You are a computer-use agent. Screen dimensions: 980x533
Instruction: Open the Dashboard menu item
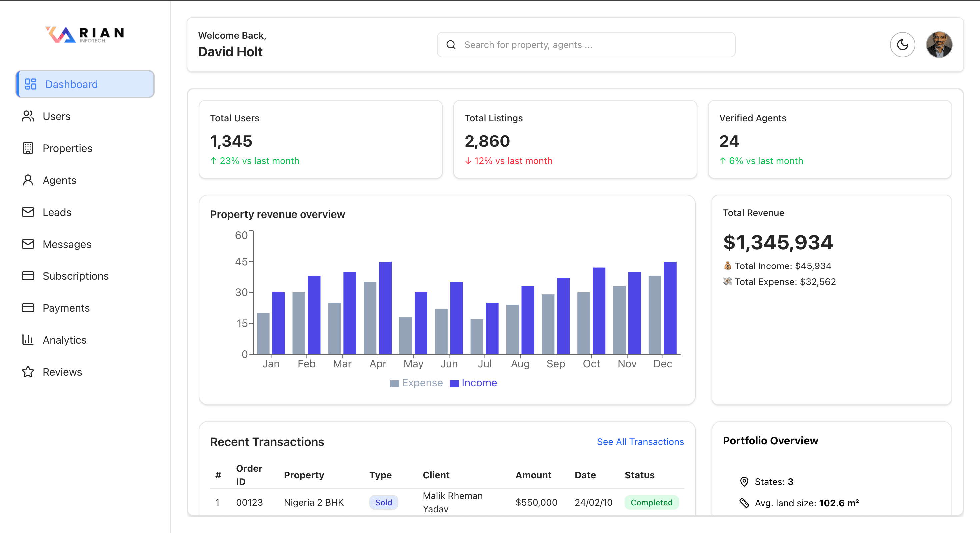tap(85, 84)
